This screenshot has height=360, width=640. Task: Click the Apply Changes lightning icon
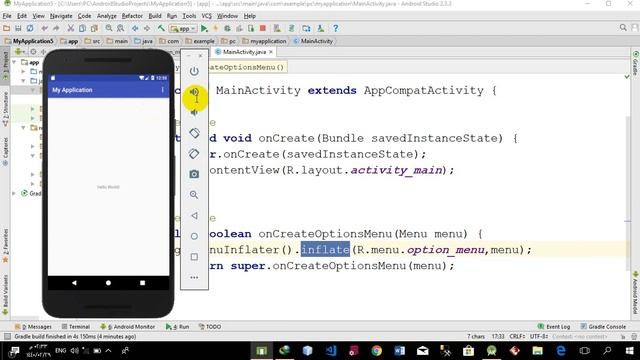(x=216, y=28)
